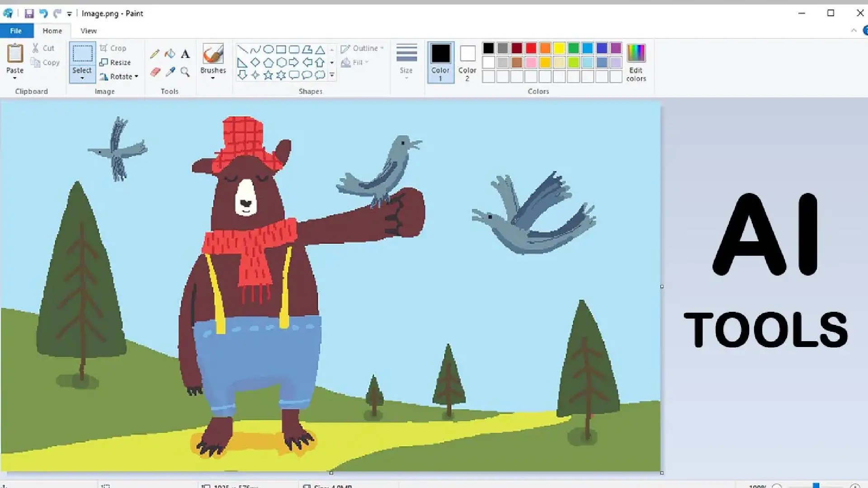This screenshot has width=868, height=488.
Task: Open the Brushes dropdown
Action: (213, 78)
